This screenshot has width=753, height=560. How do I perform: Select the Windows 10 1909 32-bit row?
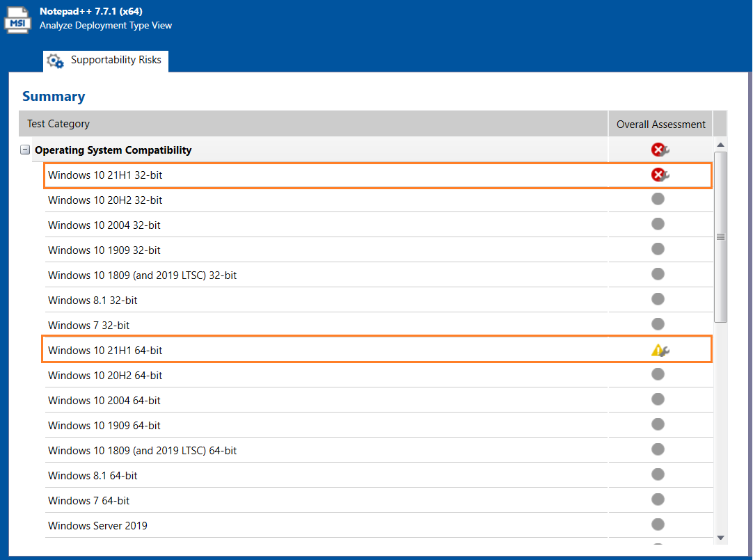point(379,250)
